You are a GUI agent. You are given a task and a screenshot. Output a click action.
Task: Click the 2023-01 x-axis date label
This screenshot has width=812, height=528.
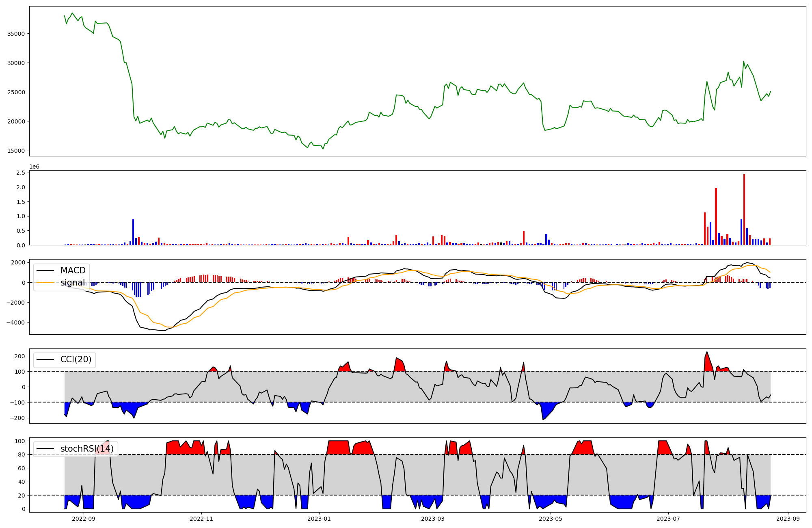pyautogui.click(x=319, y=519)
